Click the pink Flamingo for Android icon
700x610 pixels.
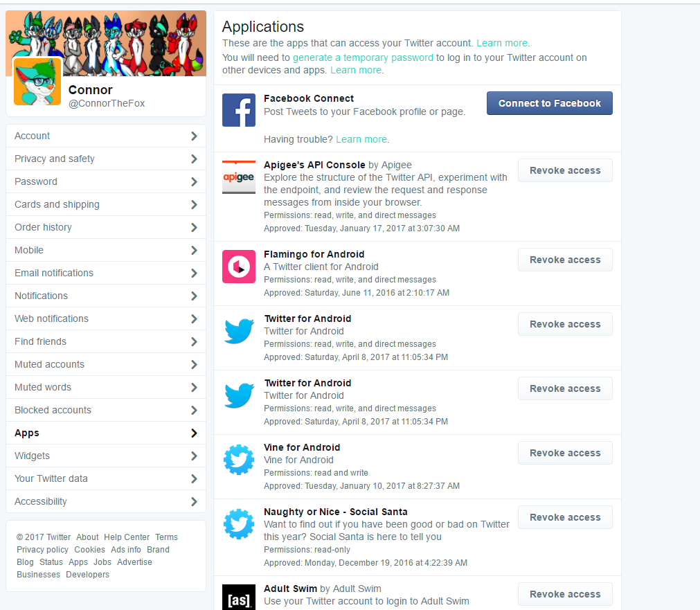pyautogui.click(x=239, y=267)
